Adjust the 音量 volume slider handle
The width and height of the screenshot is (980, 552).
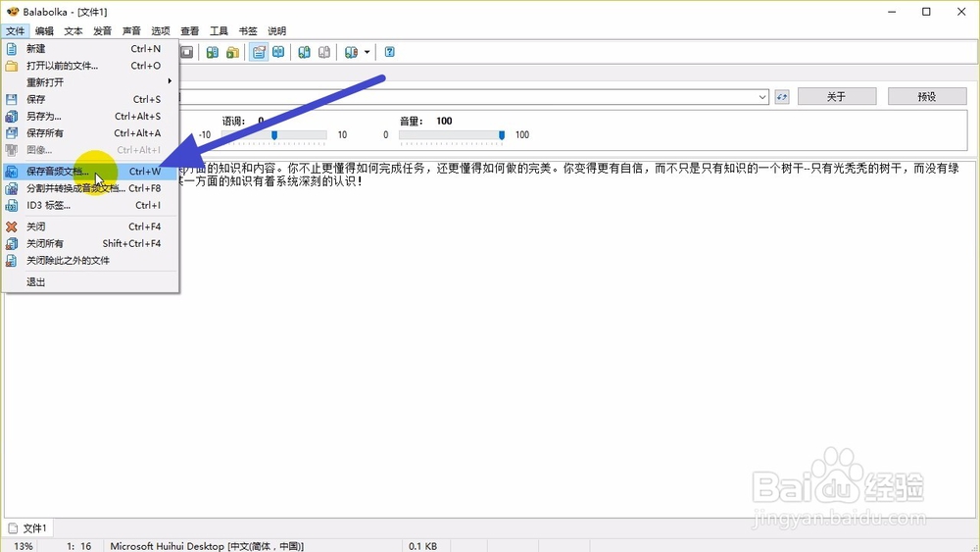(501, 135)
